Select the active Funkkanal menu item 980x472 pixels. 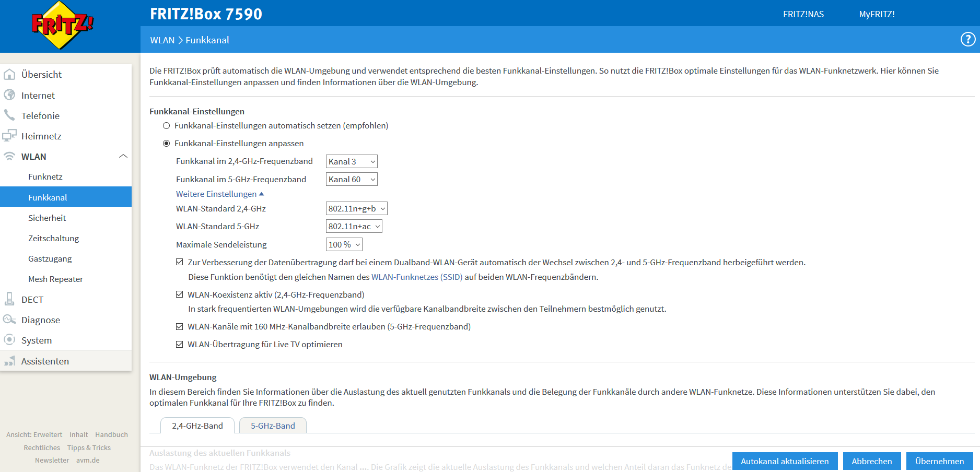[x=66, y=197]
